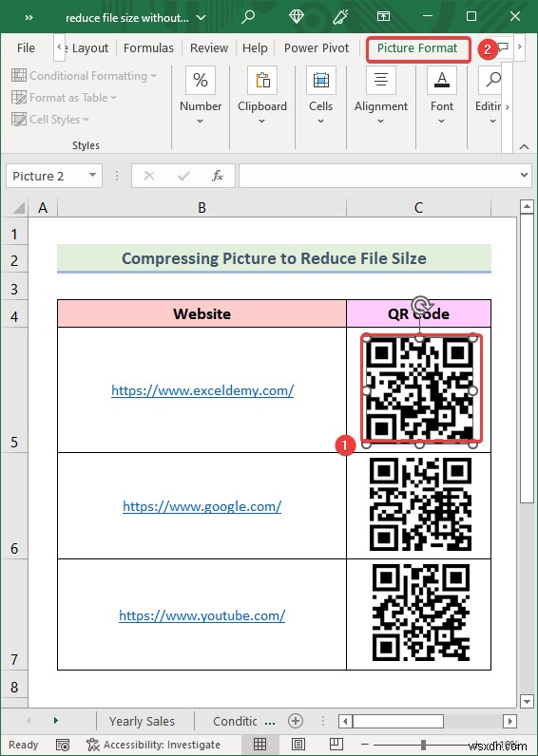Switch to Page Break Preview view
The image size is (538, 756).
tap(336, 744)
